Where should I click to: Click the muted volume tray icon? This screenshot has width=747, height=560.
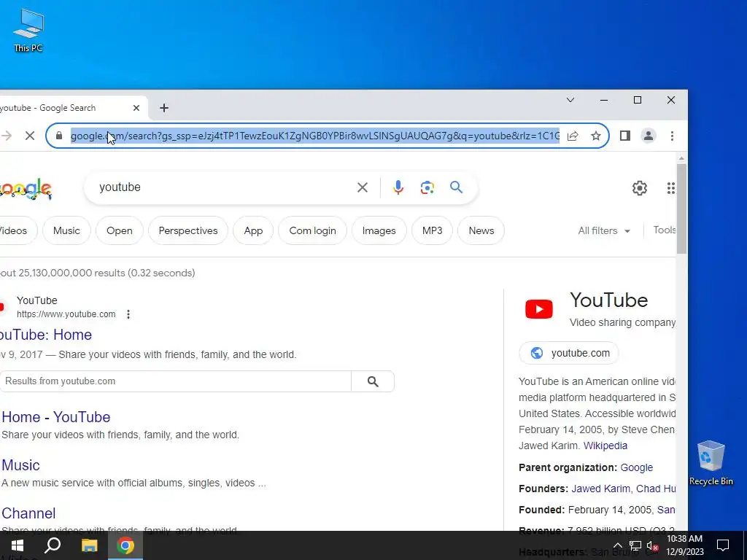(x=653, y=545)
